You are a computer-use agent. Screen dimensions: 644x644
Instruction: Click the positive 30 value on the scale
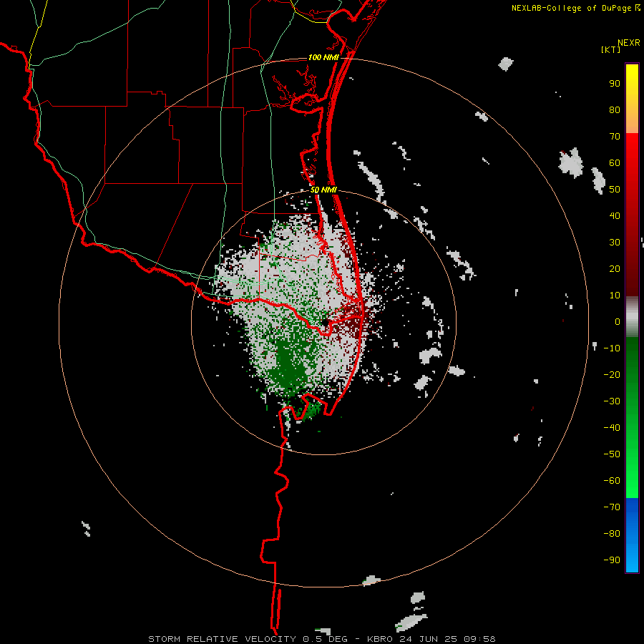(615, 243)
